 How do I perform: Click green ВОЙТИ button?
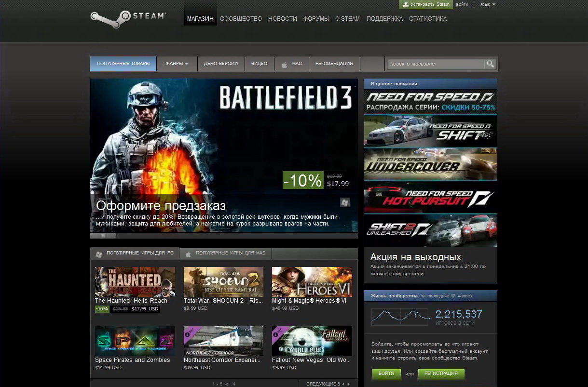[x=386, y=374]
